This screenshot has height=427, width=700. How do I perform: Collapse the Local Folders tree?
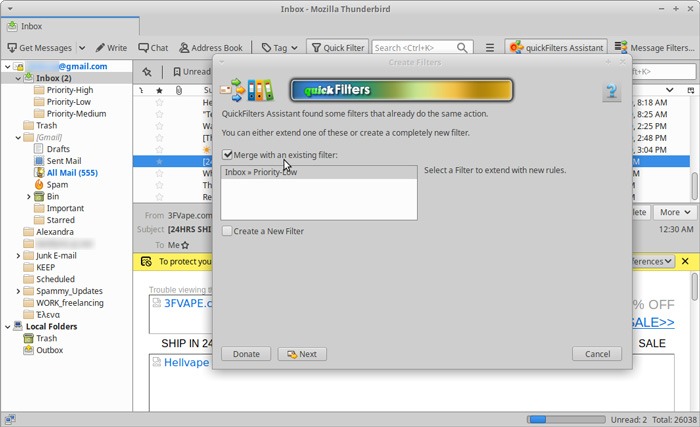click(x=7, y=327)
